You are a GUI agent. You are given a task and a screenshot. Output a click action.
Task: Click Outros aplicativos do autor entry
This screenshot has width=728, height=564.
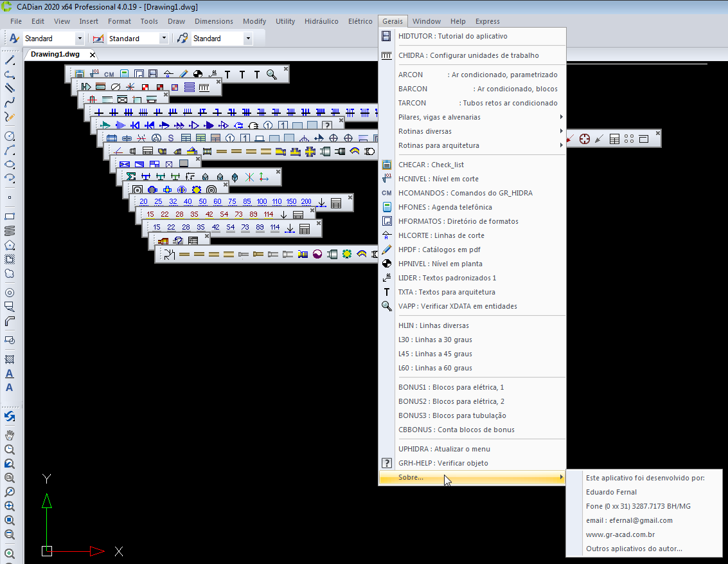coord(634,549)
